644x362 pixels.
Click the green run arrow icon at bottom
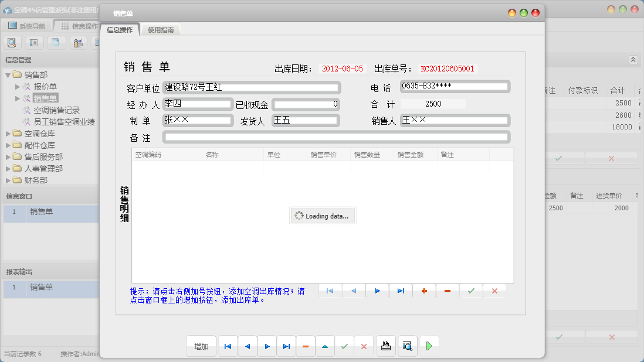(429, 346)
